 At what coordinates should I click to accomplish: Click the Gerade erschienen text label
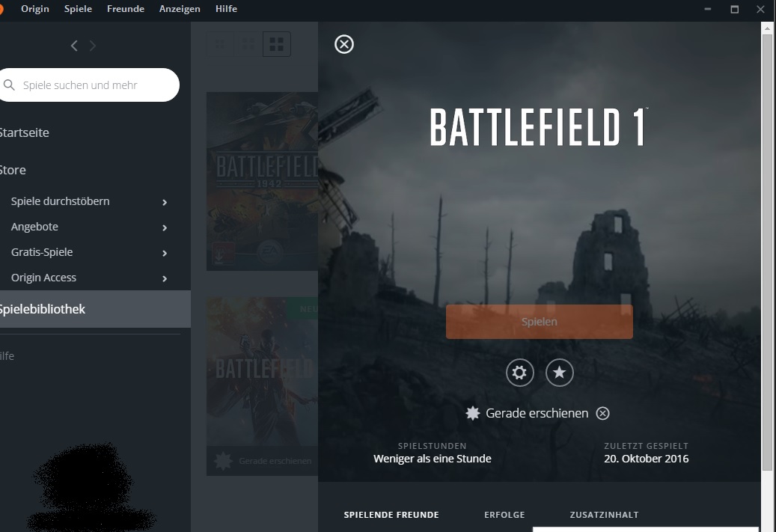point(537,413)
